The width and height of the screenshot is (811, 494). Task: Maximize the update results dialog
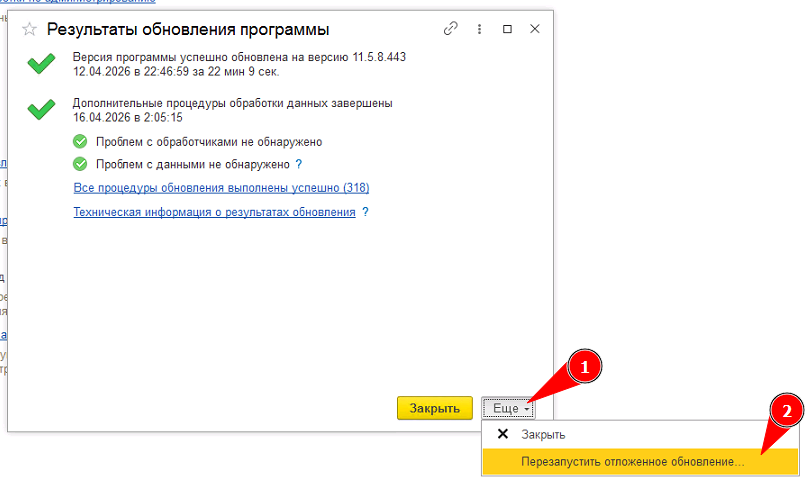507,30
